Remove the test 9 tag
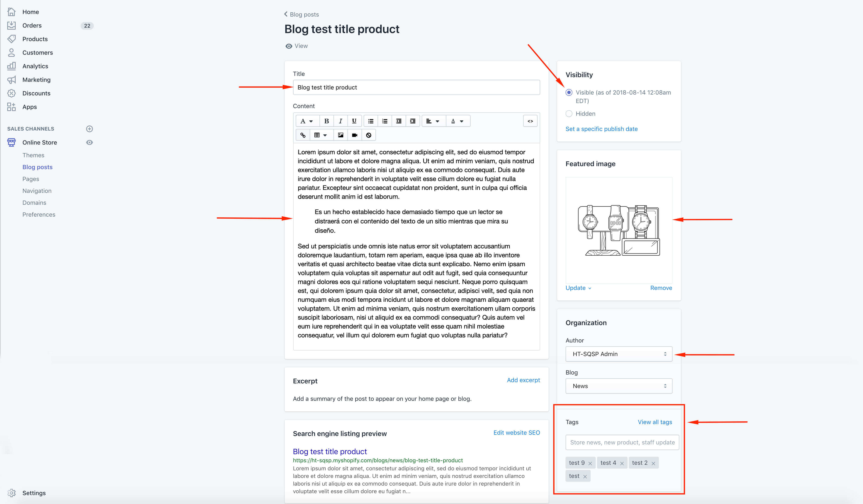This screenshot has height=504, width=863. tap(590, 463)
